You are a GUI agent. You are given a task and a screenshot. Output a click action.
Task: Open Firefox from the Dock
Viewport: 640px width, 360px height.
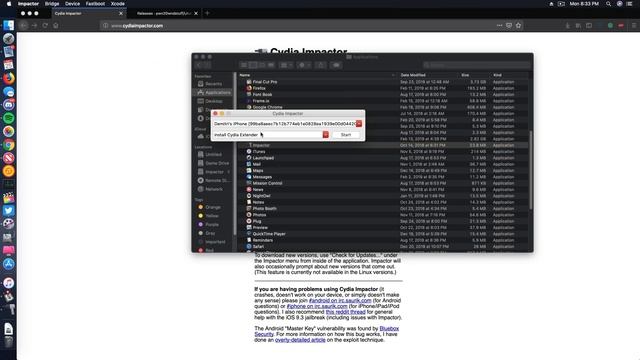pyautogui.click(x=9, y=78)
